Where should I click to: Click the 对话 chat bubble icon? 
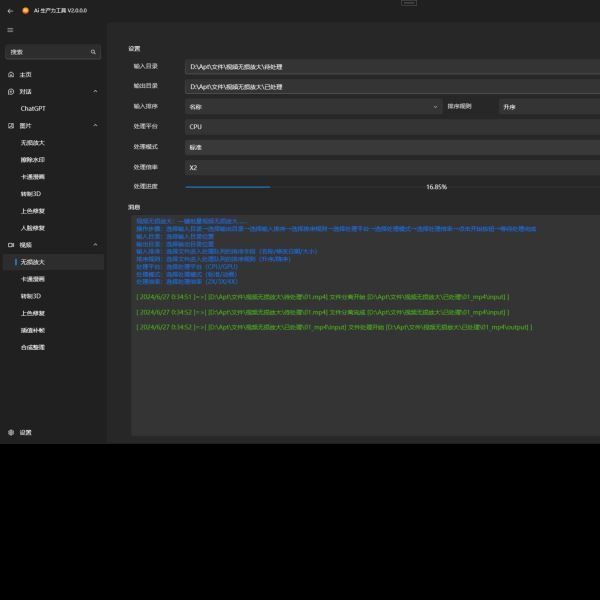[11, 92]
